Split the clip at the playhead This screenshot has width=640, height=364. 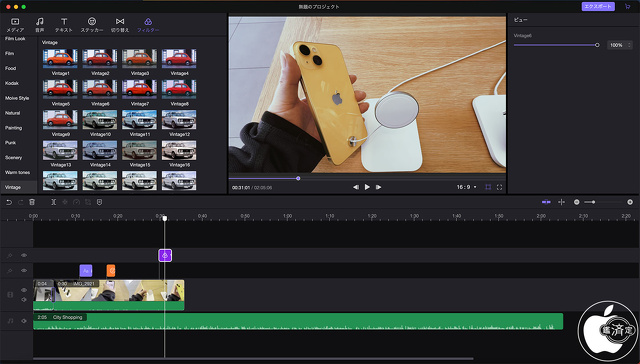(53, 202)
